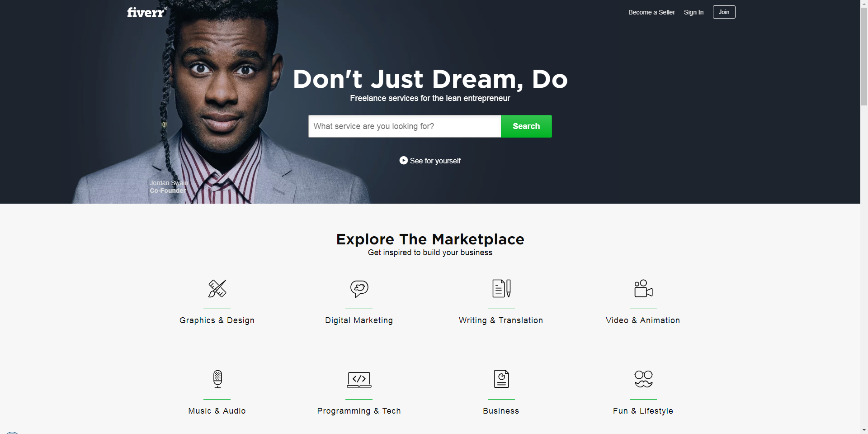Click the Graphics & Design category label
Image resolution: width=868 pixels, height=434 pixels.
coord(217,320)
